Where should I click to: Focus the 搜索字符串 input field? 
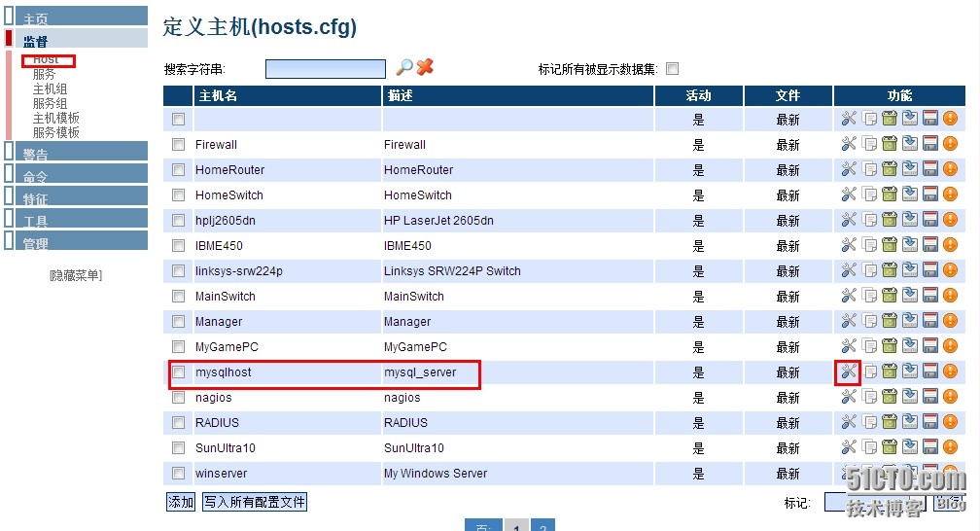326,69
